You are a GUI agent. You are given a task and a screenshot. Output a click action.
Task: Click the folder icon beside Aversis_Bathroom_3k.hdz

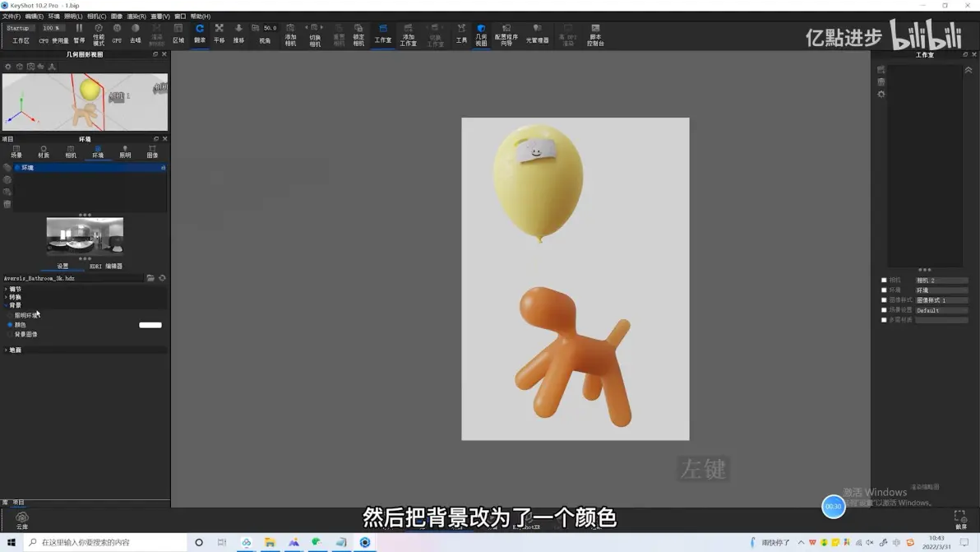click(x=150, y=278)
